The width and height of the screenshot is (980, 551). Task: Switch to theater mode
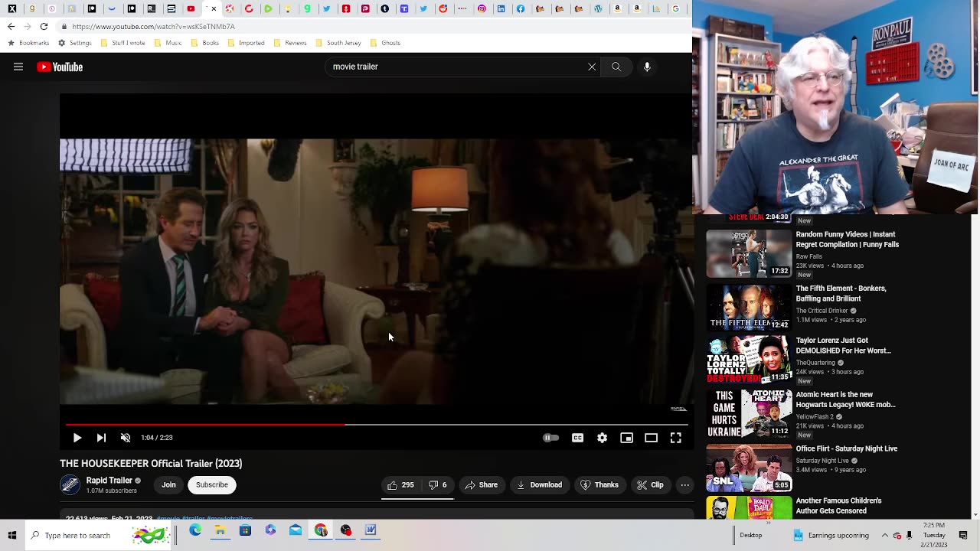pos(651,438)
